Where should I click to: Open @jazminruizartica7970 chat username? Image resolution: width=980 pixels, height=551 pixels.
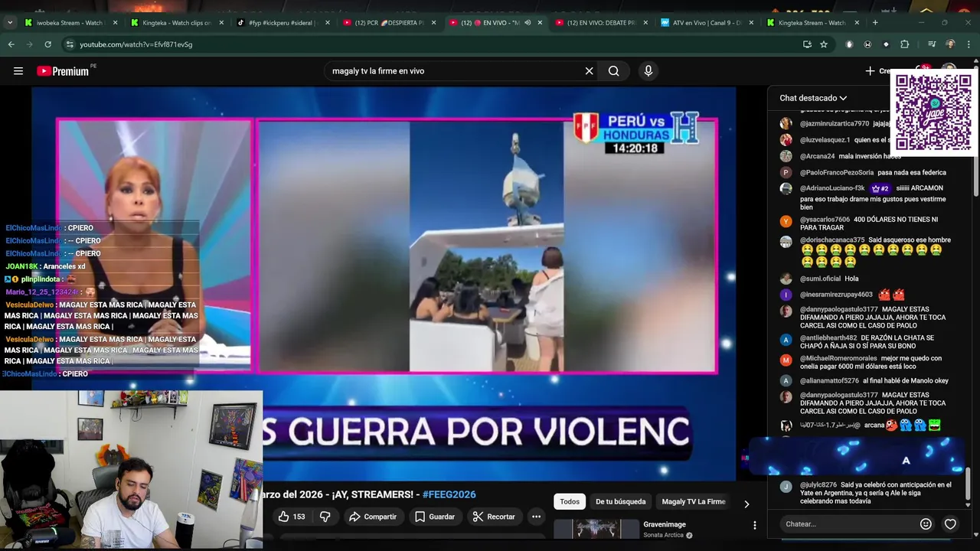pos(835,123)
